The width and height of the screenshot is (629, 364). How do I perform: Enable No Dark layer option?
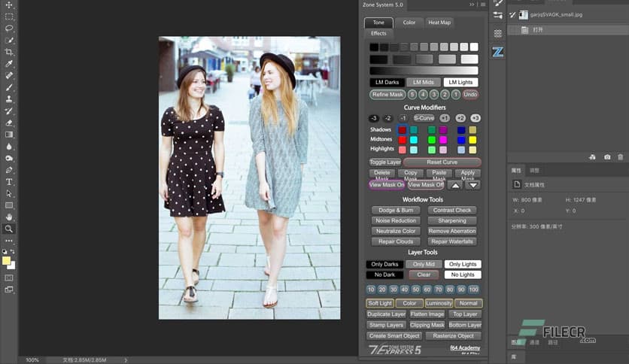point(384,275)
